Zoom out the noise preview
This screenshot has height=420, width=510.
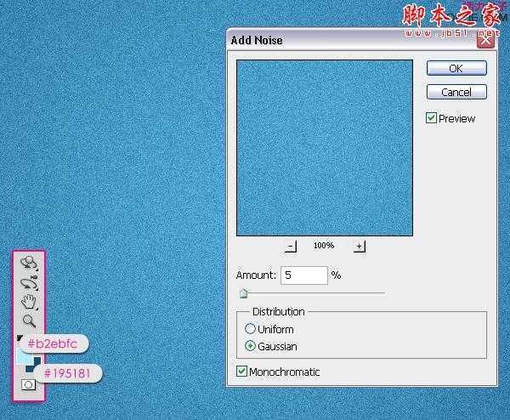click(291, 246)
